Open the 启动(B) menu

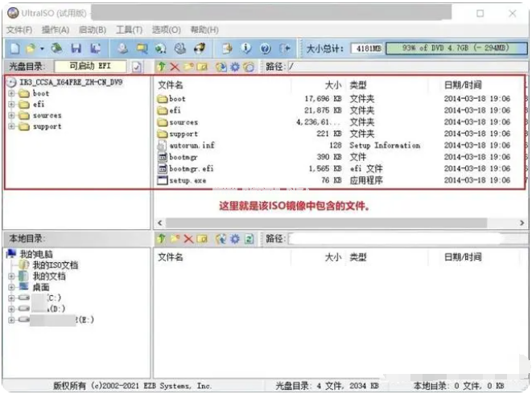click(93, 30)
